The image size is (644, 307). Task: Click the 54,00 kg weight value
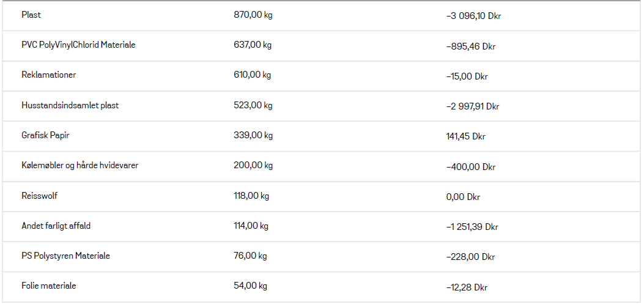coord(251,285)
